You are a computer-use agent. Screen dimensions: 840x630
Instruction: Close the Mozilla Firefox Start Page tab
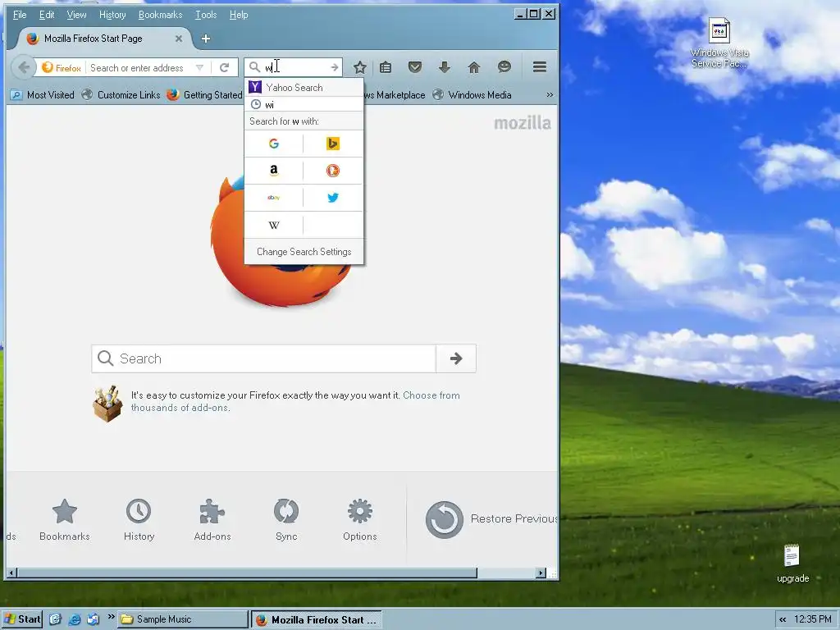click(179, 39)
